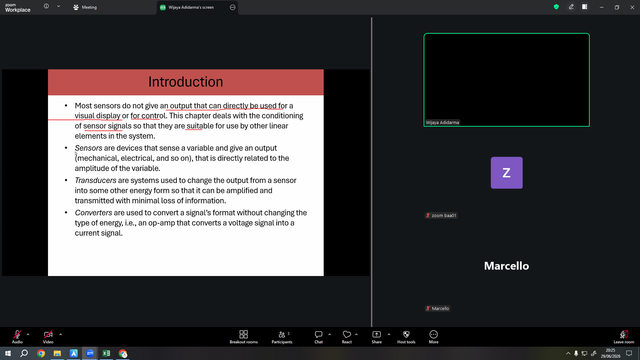Open Host tools shield
This screenshot has height=360, width=640.
click(406, 337)
